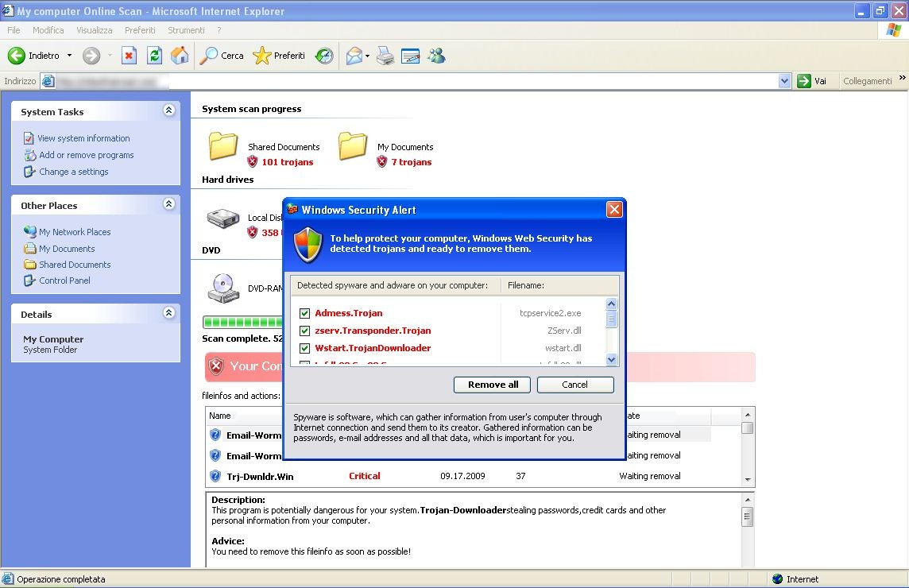Click the DVD-RAM drive icon
This screenshot has width=909, height=588.
click(x=223, y=288)
